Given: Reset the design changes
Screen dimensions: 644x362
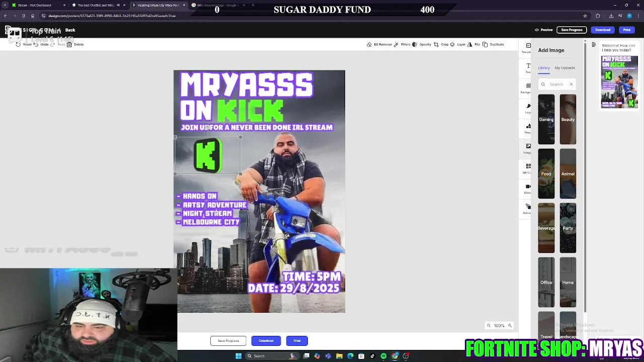Looking at the screenshot, I should [23, 44].
